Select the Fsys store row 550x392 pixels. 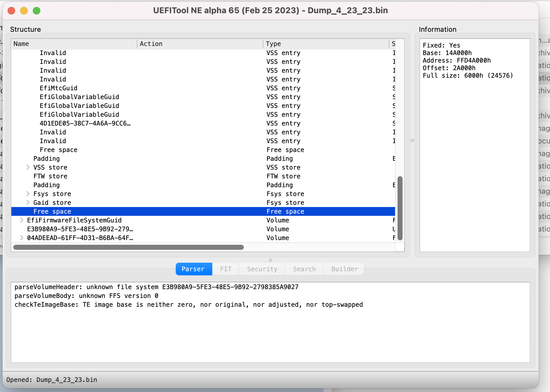pyautogui.click(x=203, y=194)
